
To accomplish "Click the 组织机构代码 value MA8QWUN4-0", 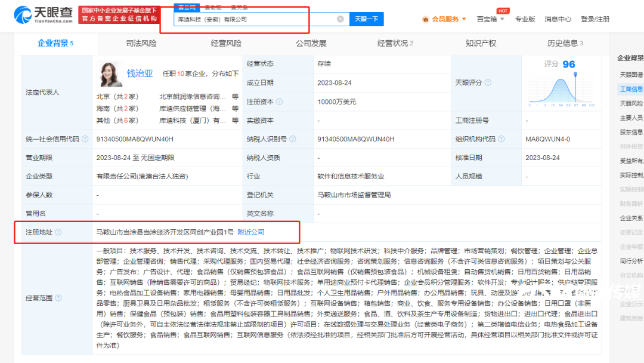I will point(547,139).
